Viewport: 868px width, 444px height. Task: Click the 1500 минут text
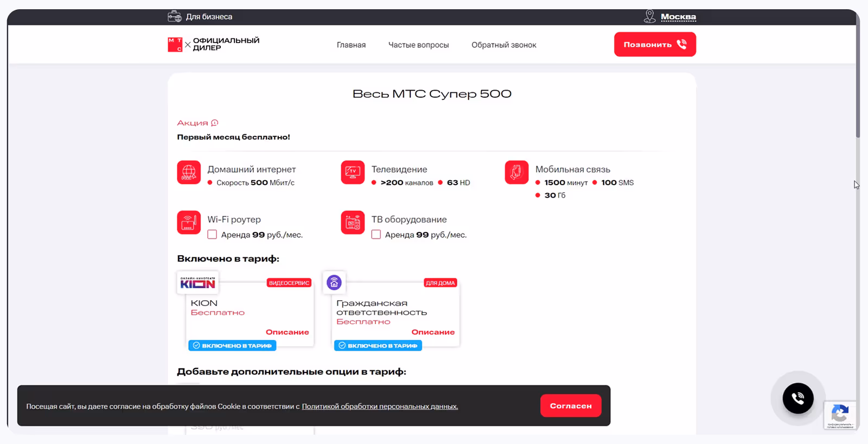point(566,183)
